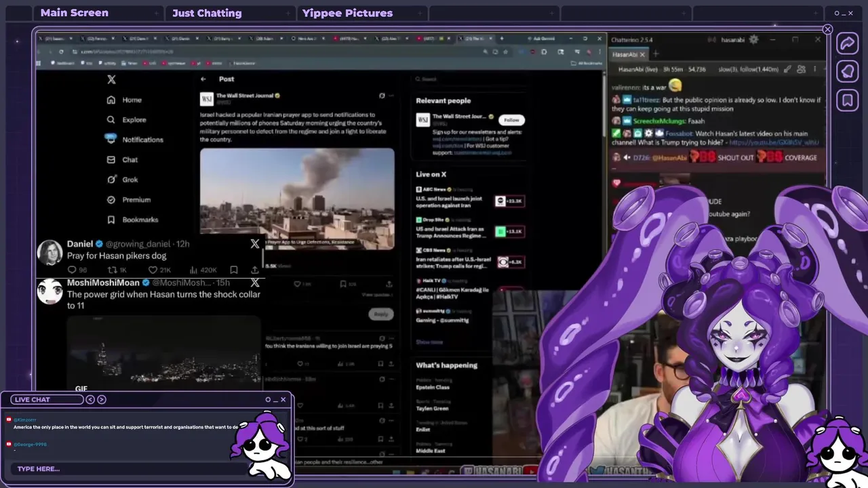This screenshot has height=488, width=868.
Task: Add a new Chatterino tab
Action: point(656,54)
